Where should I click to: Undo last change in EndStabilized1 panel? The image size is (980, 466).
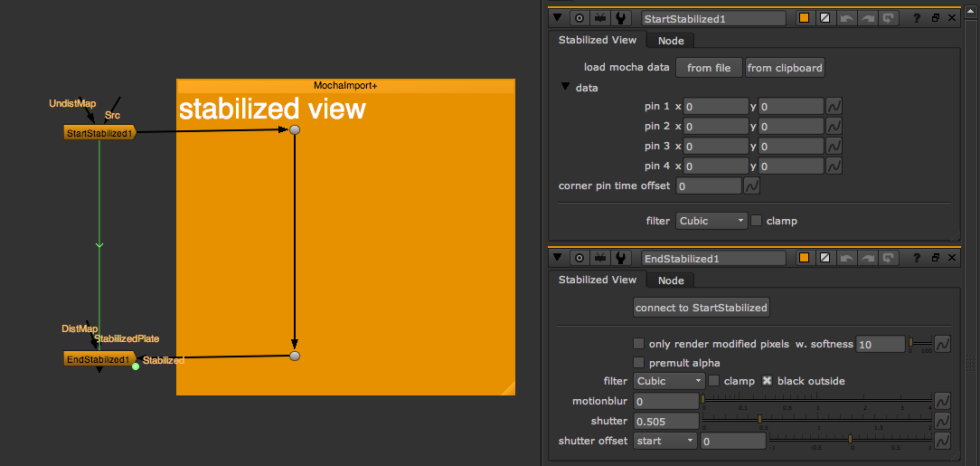846,258
